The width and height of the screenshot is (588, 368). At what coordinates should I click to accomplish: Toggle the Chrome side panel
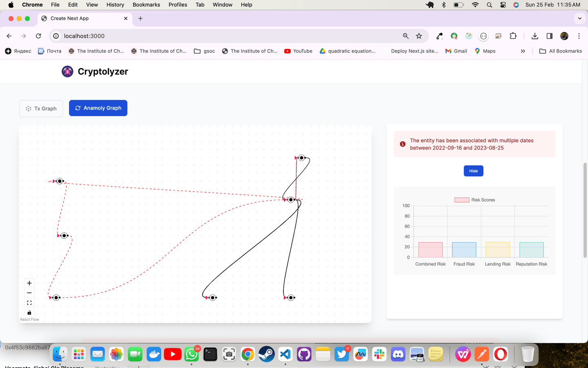pyautogui.click(x=549, y=36)
